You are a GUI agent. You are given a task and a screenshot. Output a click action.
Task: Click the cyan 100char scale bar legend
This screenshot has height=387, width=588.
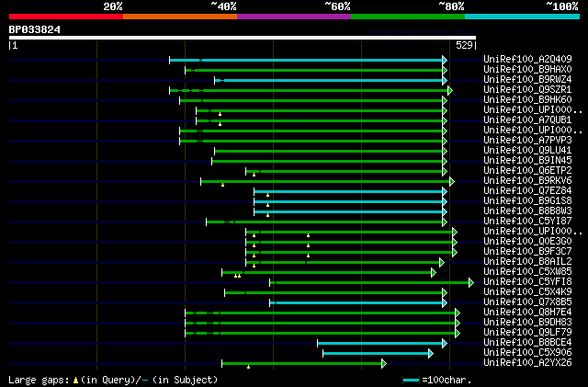pyautogui.click(x=411, y=381)
